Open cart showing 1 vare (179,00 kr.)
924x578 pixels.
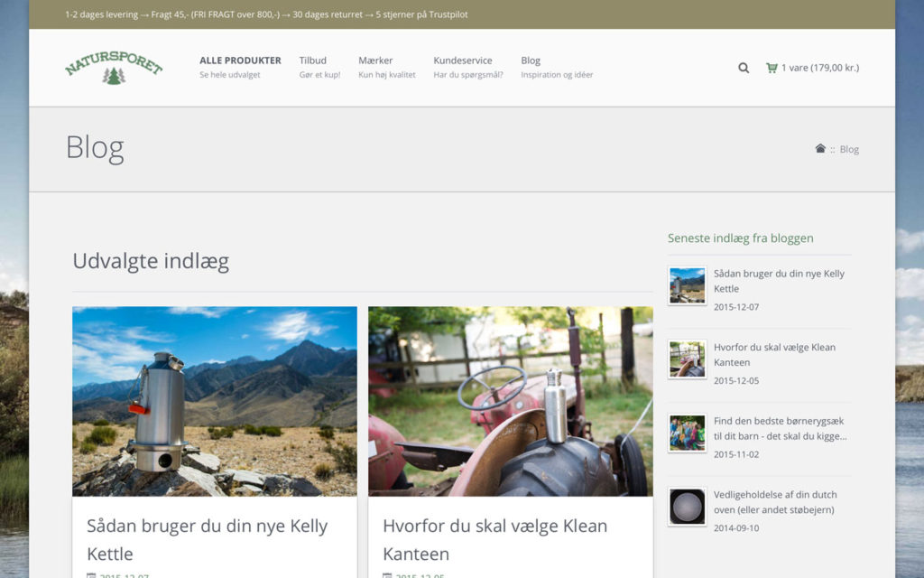pos(819,68)
